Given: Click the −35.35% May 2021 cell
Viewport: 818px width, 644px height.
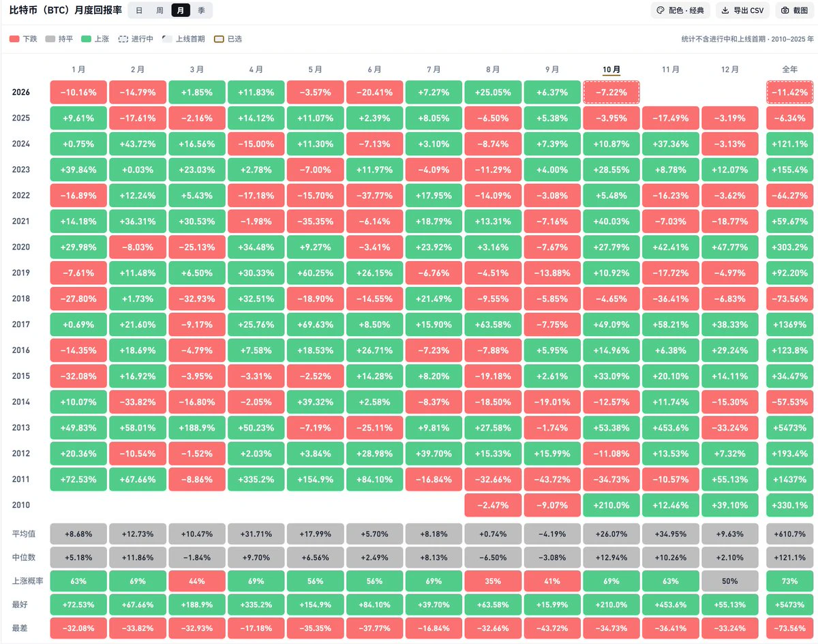Looking at the screenshot, I should click(x=316, y=221).
